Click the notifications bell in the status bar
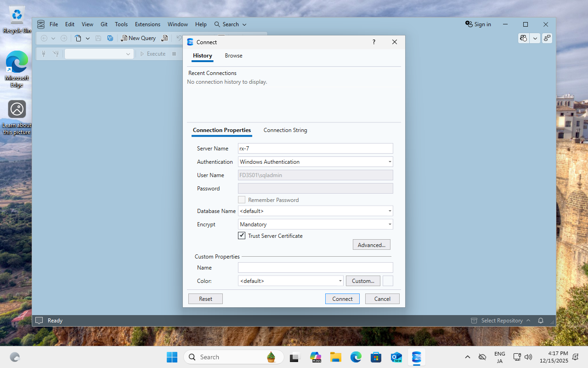This screenshot has width=588, height=368. (x=540, y=320)
